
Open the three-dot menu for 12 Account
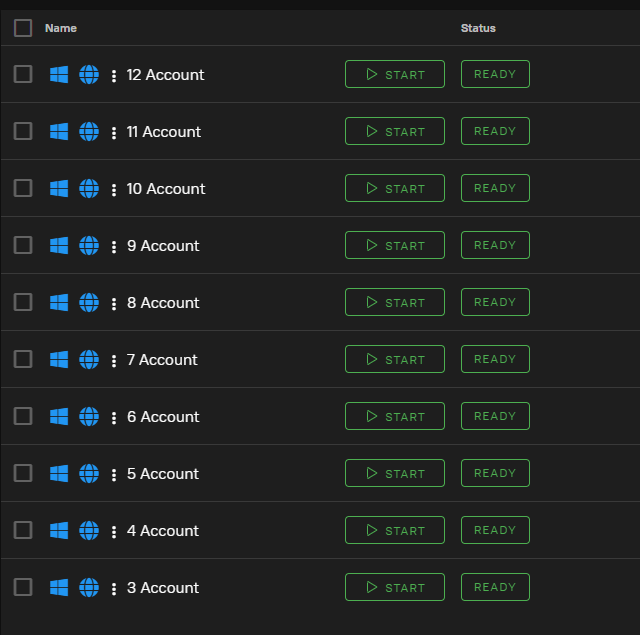pos(114,75)
